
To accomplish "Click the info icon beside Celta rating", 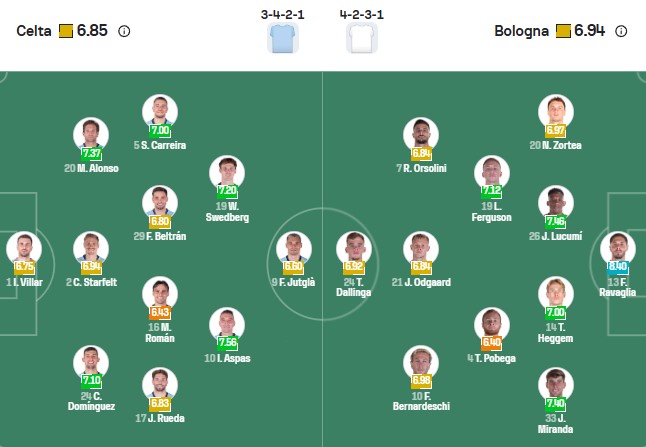I will (x=124, y=31).
